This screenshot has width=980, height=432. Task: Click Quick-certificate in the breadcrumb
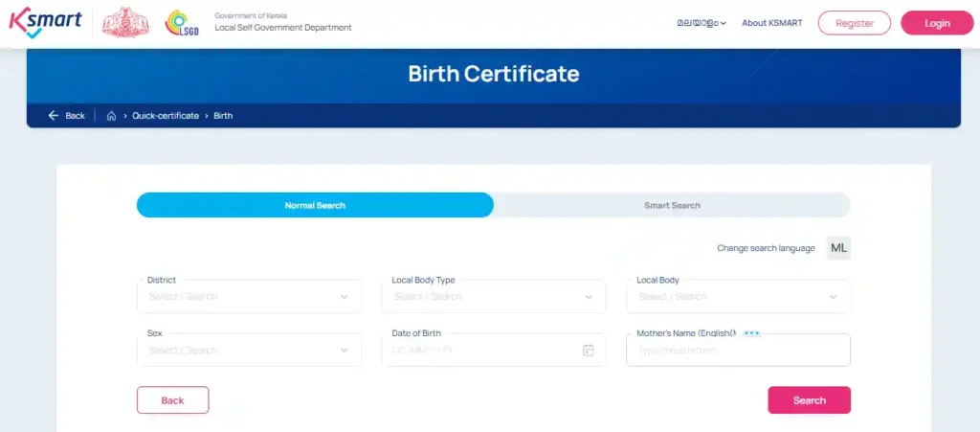pyautogui.click(x=166, y=116)
